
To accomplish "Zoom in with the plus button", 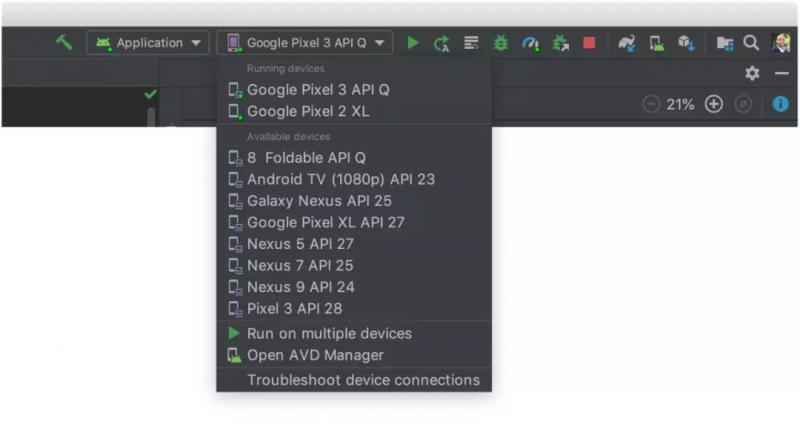I will pos(713,104).
